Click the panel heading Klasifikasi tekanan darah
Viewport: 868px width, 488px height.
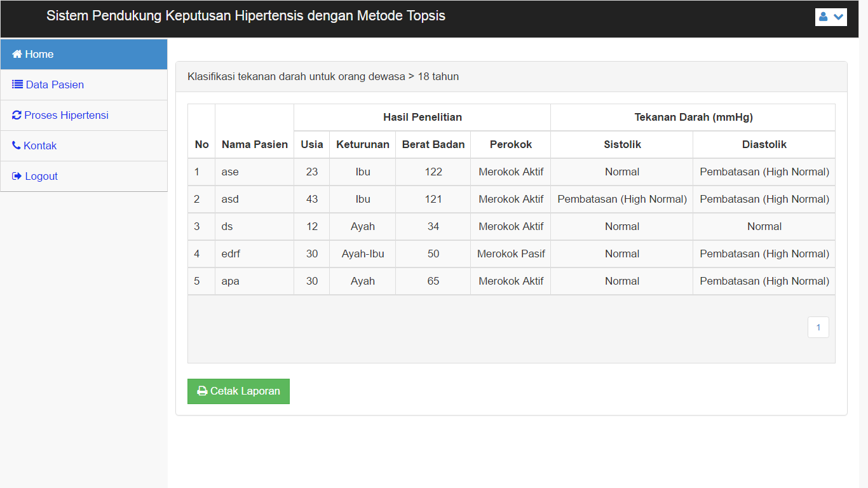tap(323, 76)
